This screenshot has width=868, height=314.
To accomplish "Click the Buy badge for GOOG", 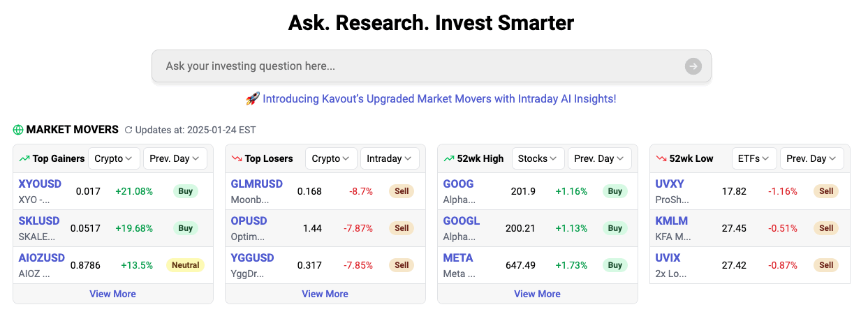I will [615, 191].
